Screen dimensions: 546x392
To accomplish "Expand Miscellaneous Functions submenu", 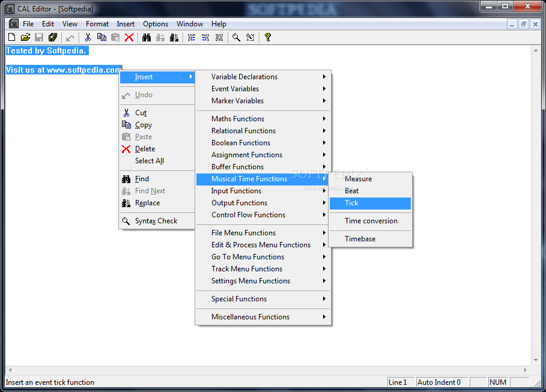I will point(263,317).
